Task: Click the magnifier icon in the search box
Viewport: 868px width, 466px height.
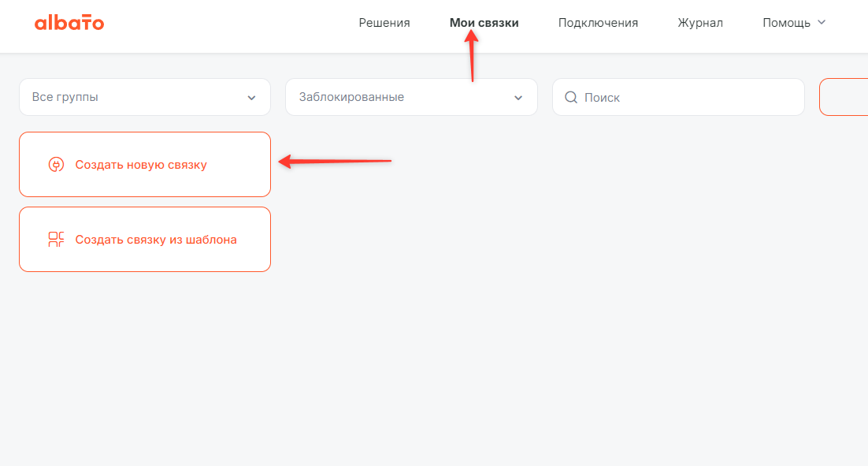Action: tap(571, 98)
